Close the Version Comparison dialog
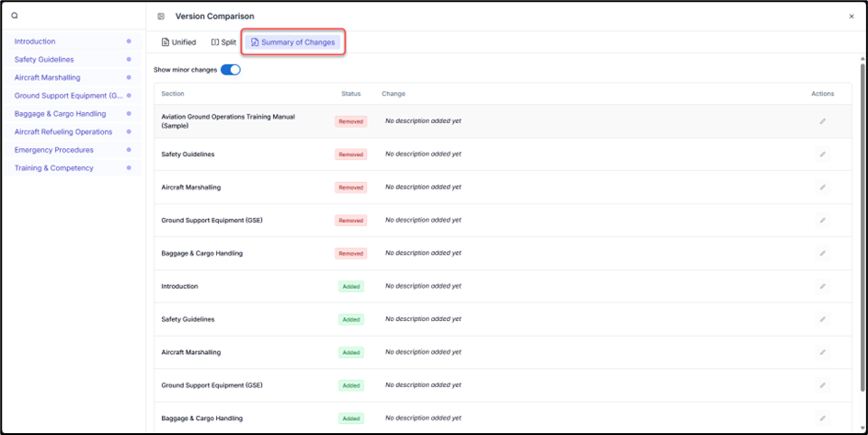The width and height of the screenshot is (868, 435). pyautogui.click(x=851, y=17)
